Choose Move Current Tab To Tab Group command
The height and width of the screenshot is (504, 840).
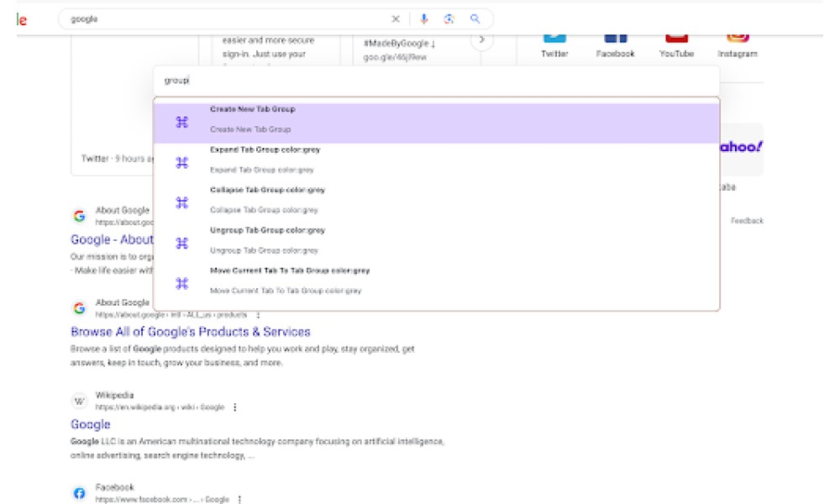[x=436, y=283]
